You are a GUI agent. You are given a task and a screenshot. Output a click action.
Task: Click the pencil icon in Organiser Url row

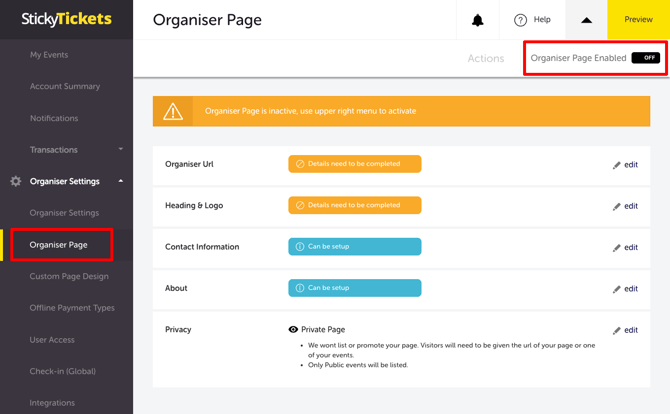[x=617, y=165]
